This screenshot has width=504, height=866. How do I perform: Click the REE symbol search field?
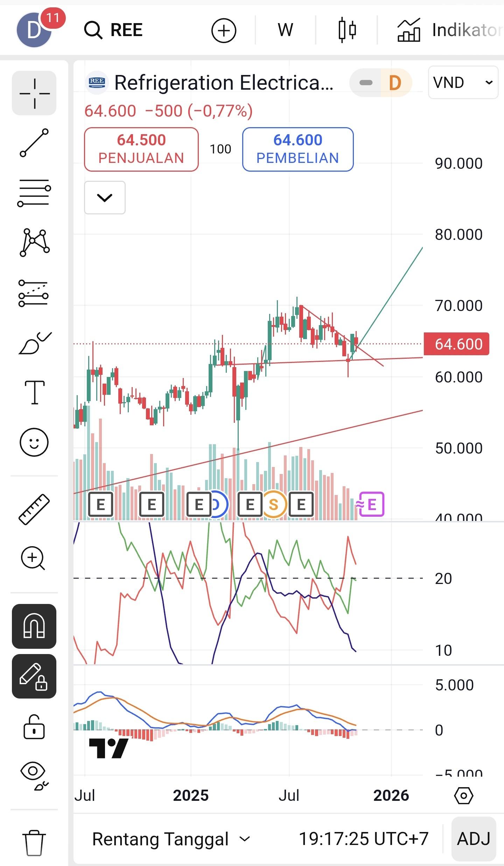pos(126,30)
